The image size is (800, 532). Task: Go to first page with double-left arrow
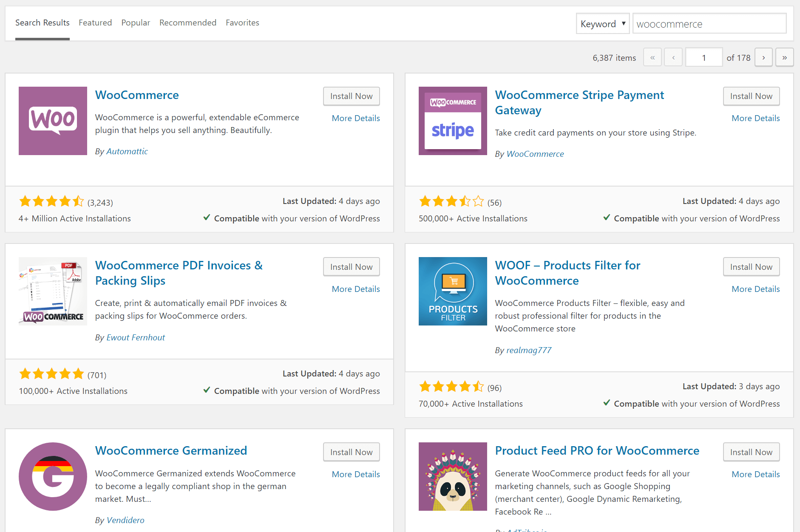coord(652,57)
